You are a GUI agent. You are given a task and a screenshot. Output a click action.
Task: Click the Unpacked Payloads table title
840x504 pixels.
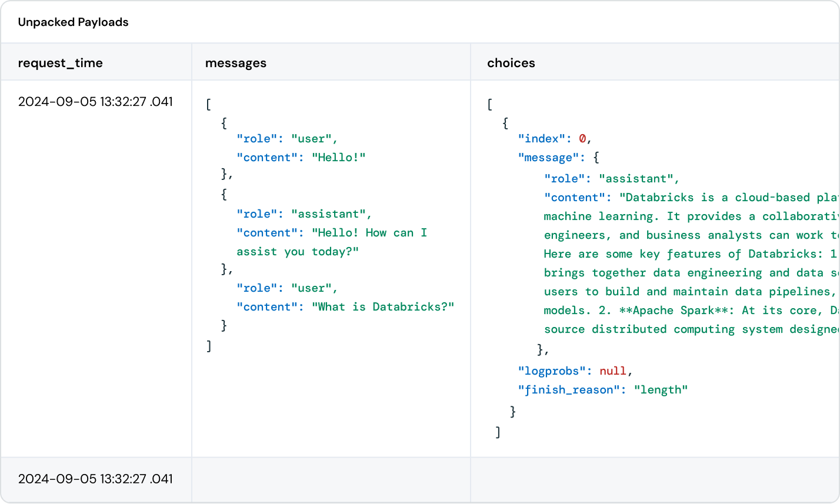[x=73, y=22]
